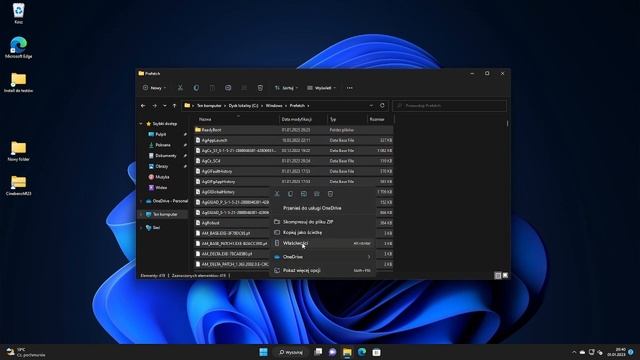
Task: Switch to large icons view in status bar
Action: click(x=505, y=276)
